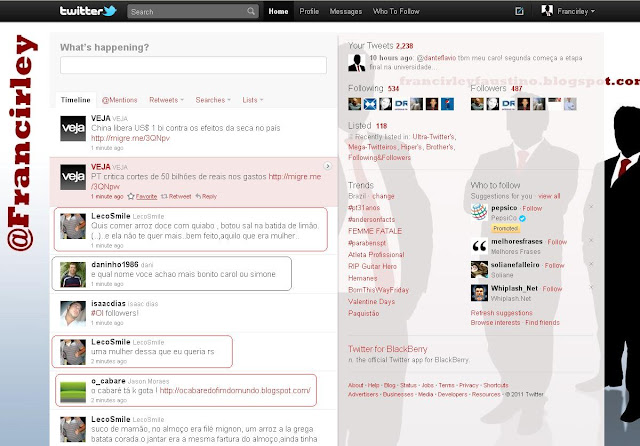Click VEJA avatar on China seca tweet
The height and width of the screenshot is (446, 640).
[73, 129]
